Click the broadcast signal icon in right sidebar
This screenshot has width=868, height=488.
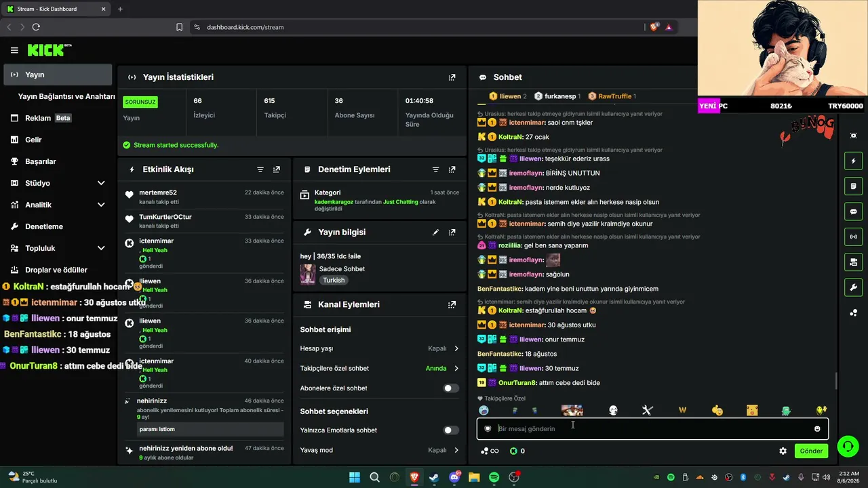(853, 237)
